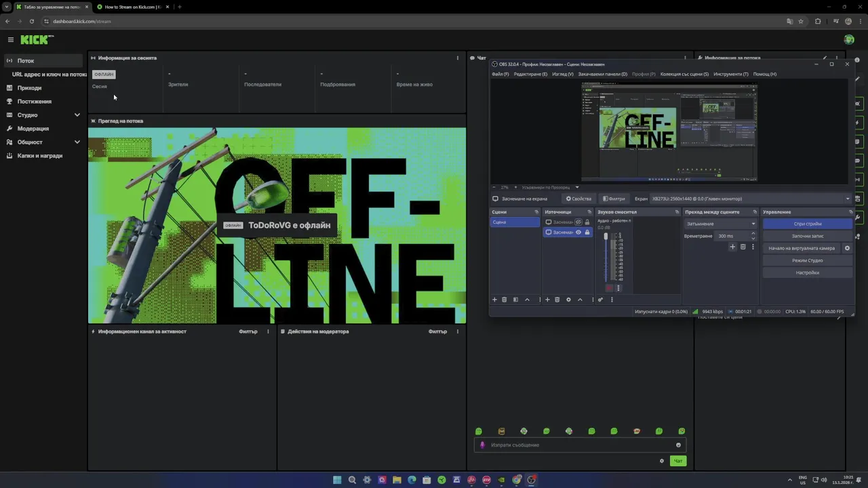Add a scene with plus icon
This screenshot has width=868, height=488.
494,300
